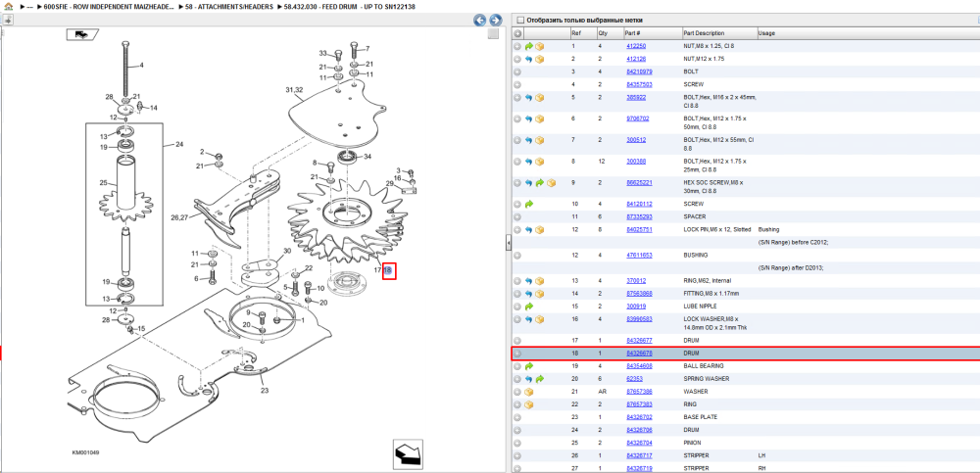
Task: Click the package icon on part 300388 row
Action: point(539,162)
